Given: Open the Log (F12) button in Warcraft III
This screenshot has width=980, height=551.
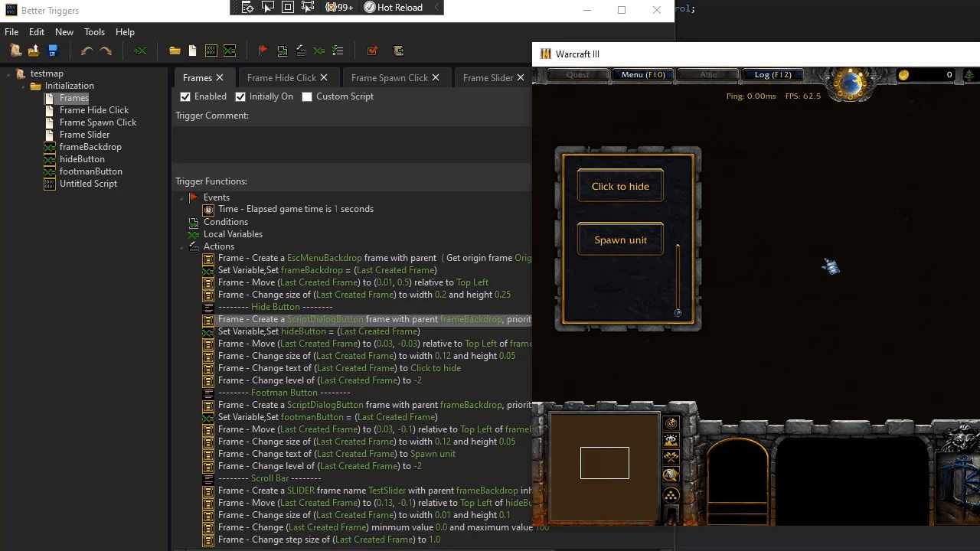Looking at the screenshot, I should click(773, 75).
